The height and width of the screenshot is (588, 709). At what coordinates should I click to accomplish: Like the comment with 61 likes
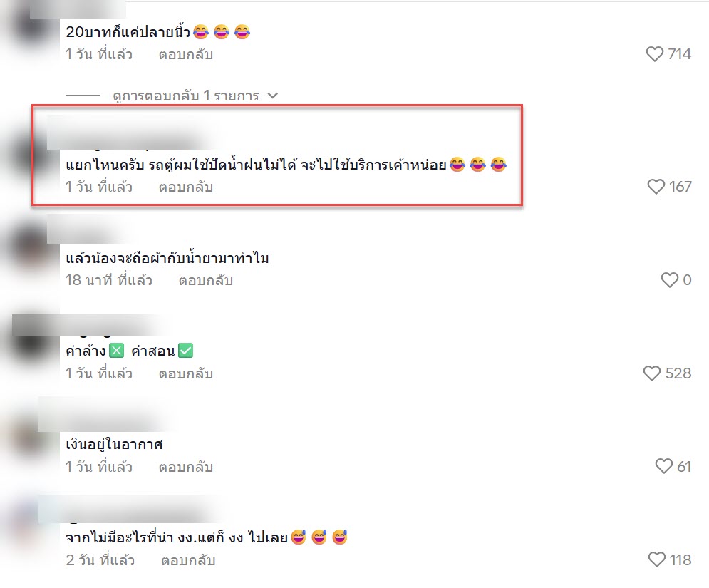point(664,466)
